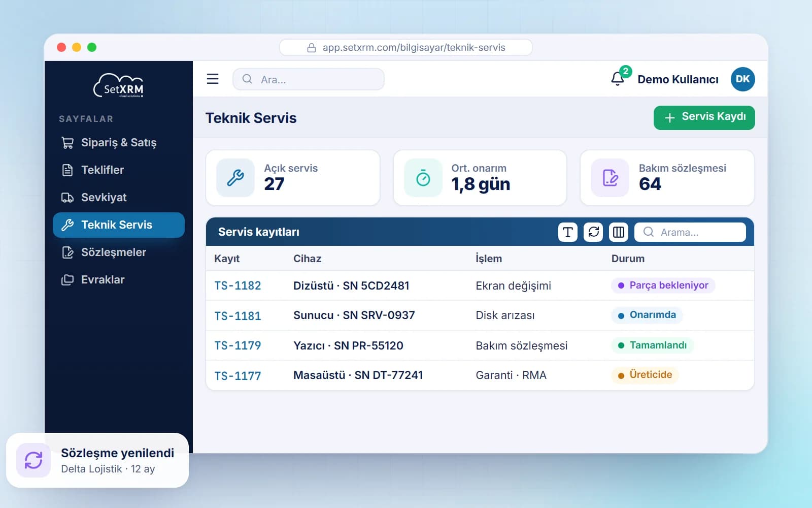Image resolution: width=812 pixels, height=508 pixels.
Task: Open the column layout icon
Action: coord(619,232)
